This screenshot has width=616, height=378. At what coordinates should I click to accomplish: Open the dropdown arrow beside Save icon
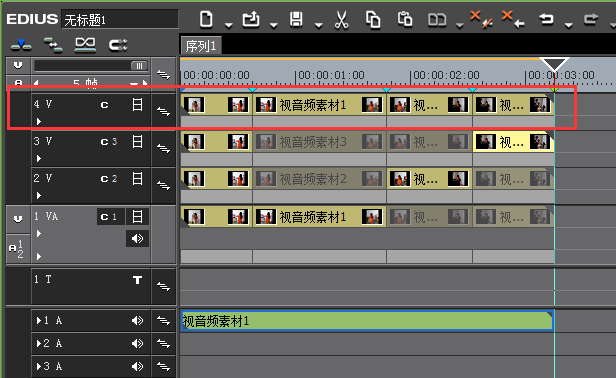click(319, 26)
